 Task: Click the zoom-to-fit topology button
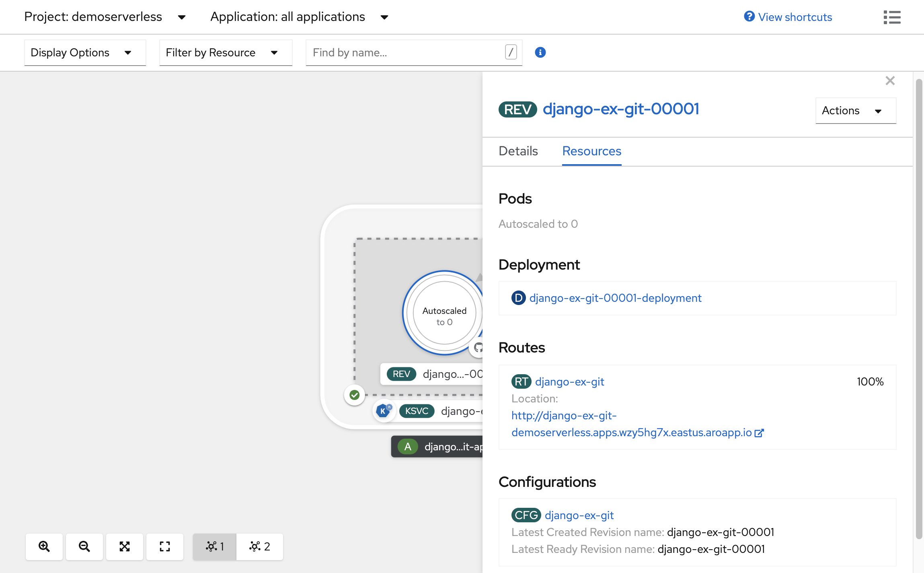click(125, 545)
